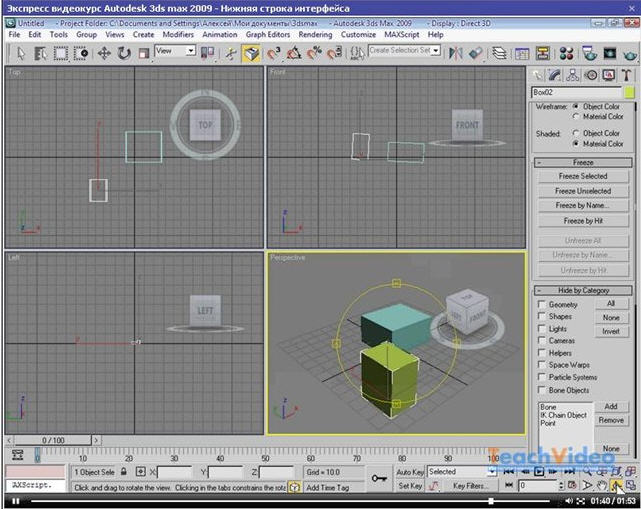Screen dimensions: 641x509
Task: Switch to Motion command panel tab
Action: (591, 75)
